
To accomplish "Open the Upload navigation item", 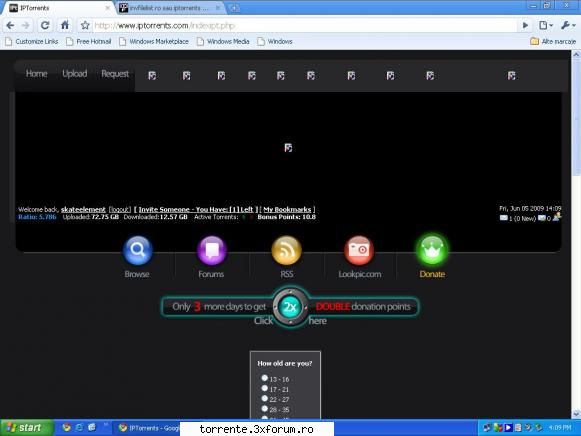I will (x=75, y=74).
